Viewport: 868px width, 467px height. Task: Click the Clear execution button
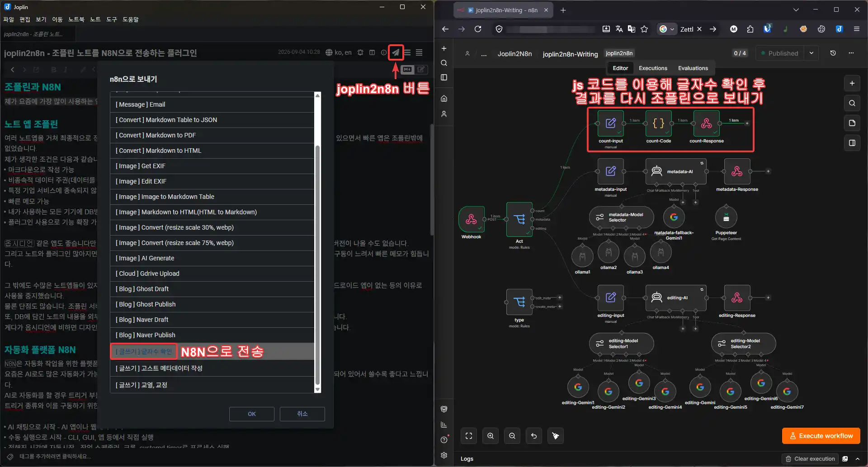(810, 459)
